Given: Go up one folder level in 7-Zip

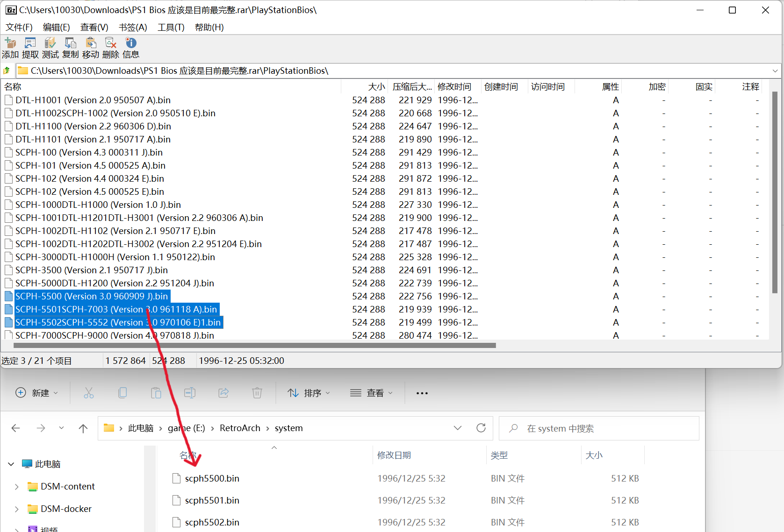Looking at the screenshot, I should pyautogui.click(x=7, y=71).
